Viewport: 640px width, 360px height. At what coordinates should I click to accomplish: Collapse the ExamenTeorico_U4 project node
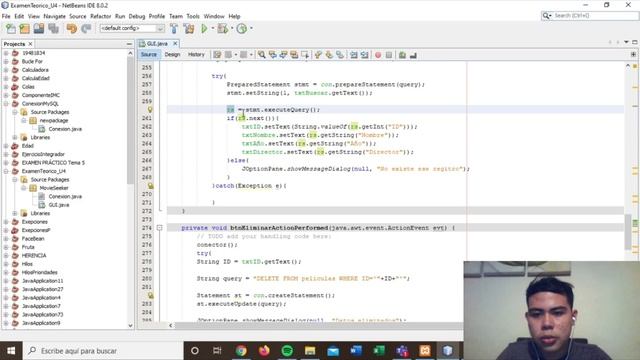pos(6,171)
